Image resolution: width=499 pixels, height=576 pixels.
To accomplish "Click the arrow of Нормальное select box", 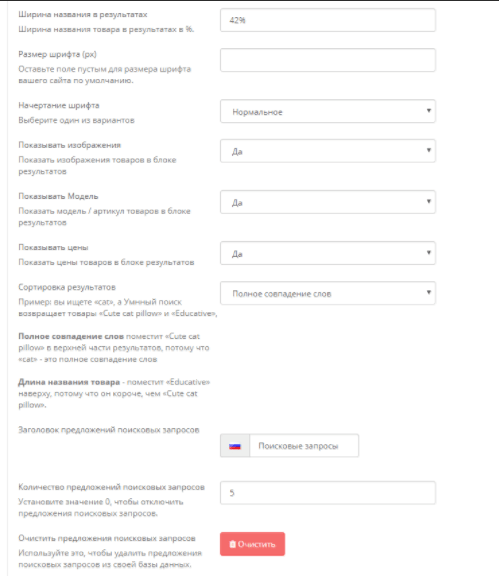I will coord(428,111).
